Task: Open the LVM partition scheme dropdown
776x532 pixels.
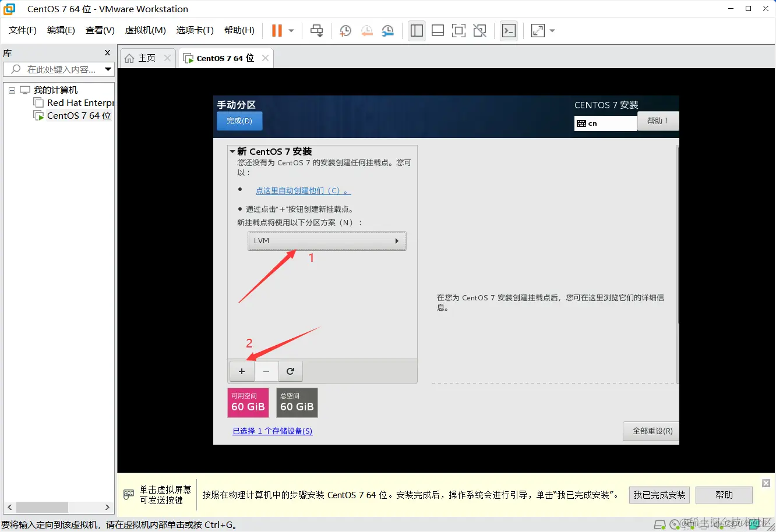Action: pyautogui.click(x=327, y=241)
